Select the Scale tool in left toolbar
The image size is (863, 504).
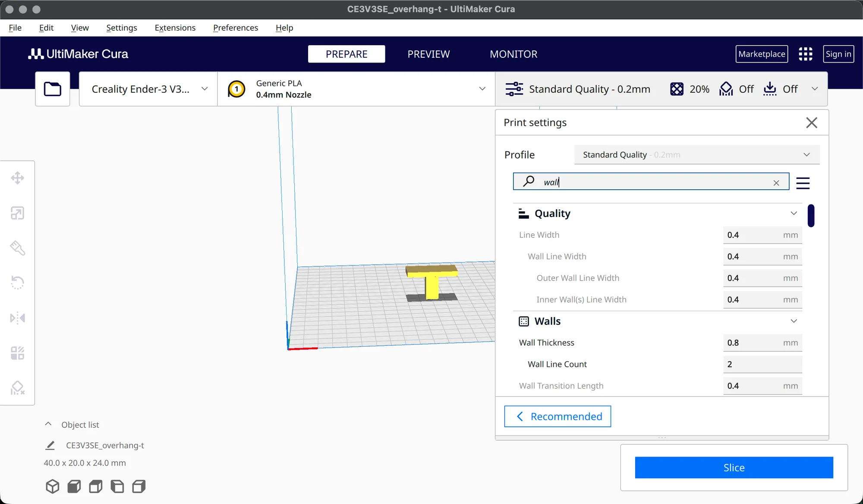[x=17, y=213]
